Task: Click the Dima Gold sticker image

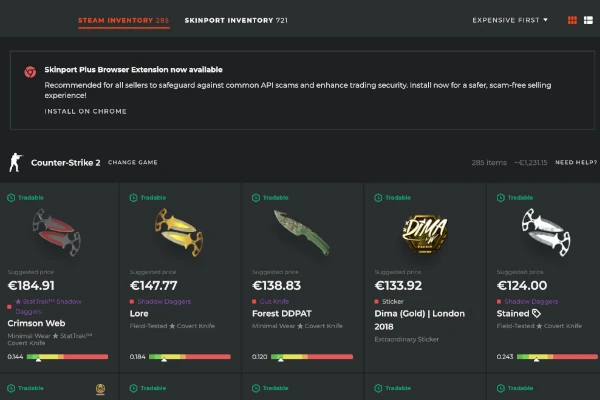Action: click(x=424, y=233)
